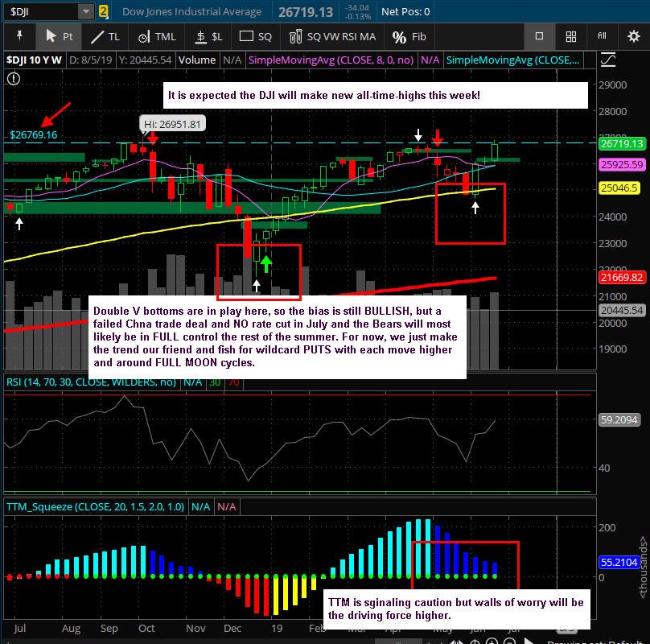Expand the yellow linked-color number 2 selector
650x644 pixels.
[103, 11]
